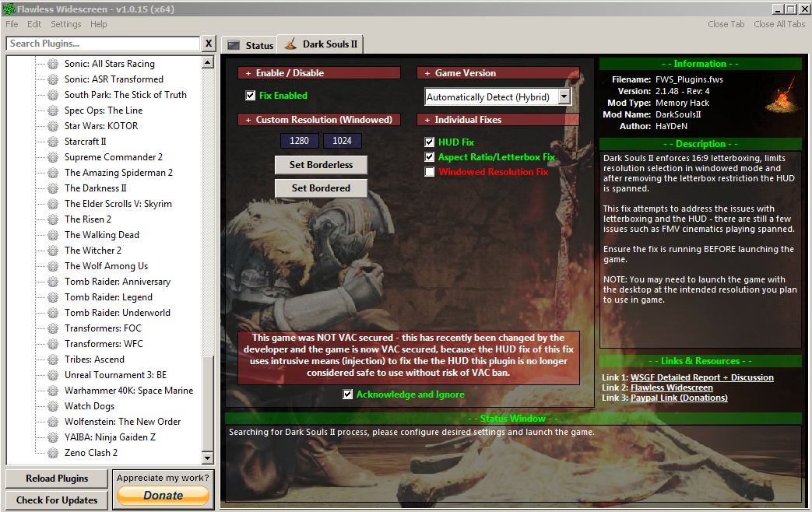Click the Search Plugins input field
This screenshot has height=512, width=812.
(103, 44)
